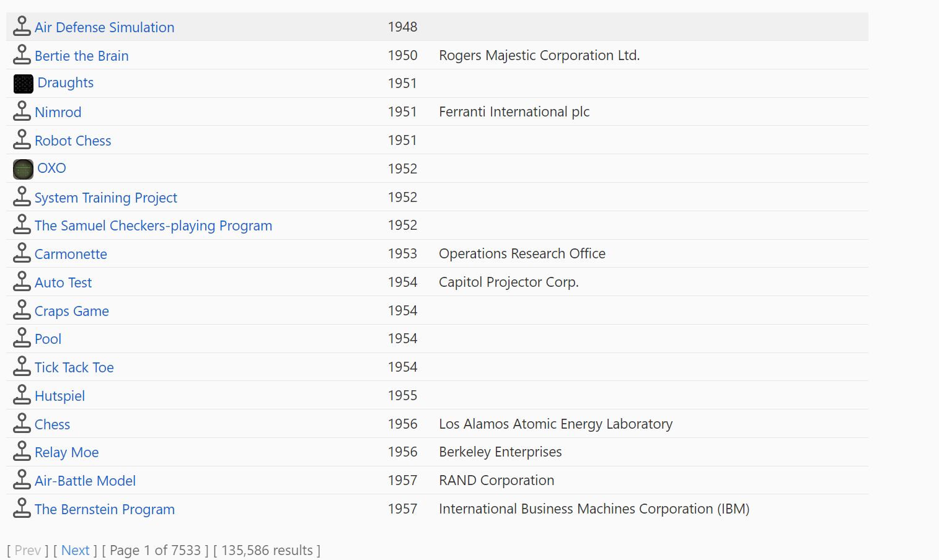This screenshot has width=939, height=560.
Task: Click the joystick icon beside Pool
Action: tap(22, 338)
